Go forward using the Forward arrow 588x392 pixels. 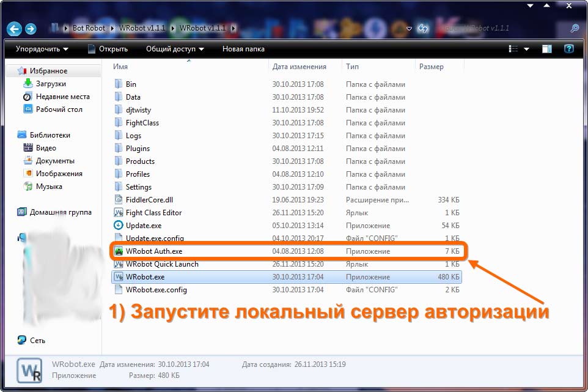[31, 29]
